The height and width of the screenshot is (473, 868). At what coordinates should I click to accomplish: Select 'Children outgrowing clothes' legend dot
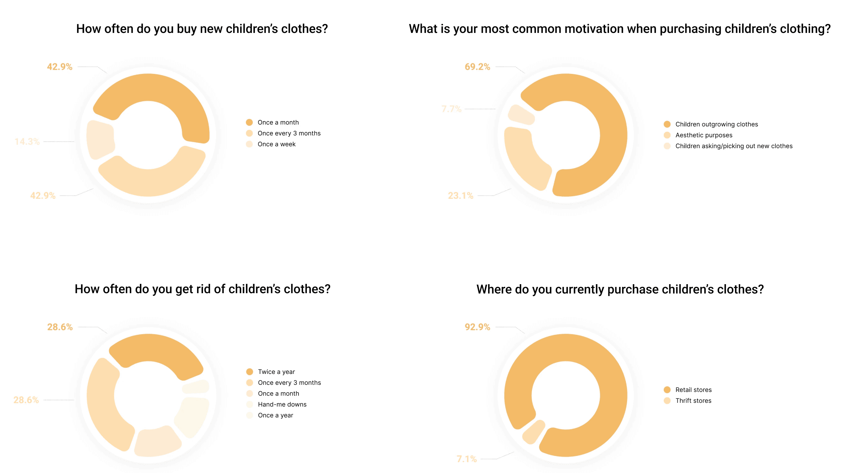click(x=667, y=124)
